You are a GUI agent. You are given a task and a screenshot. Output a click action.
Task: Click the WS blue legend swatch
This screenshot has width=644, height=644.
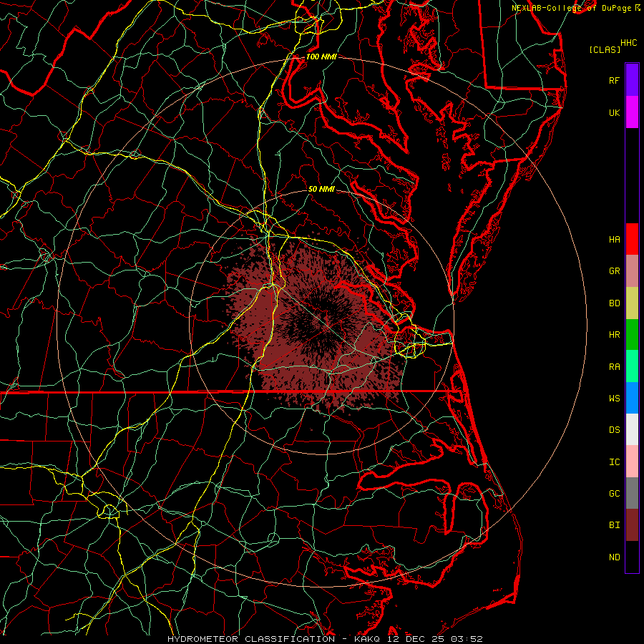(x=632, y=398)
